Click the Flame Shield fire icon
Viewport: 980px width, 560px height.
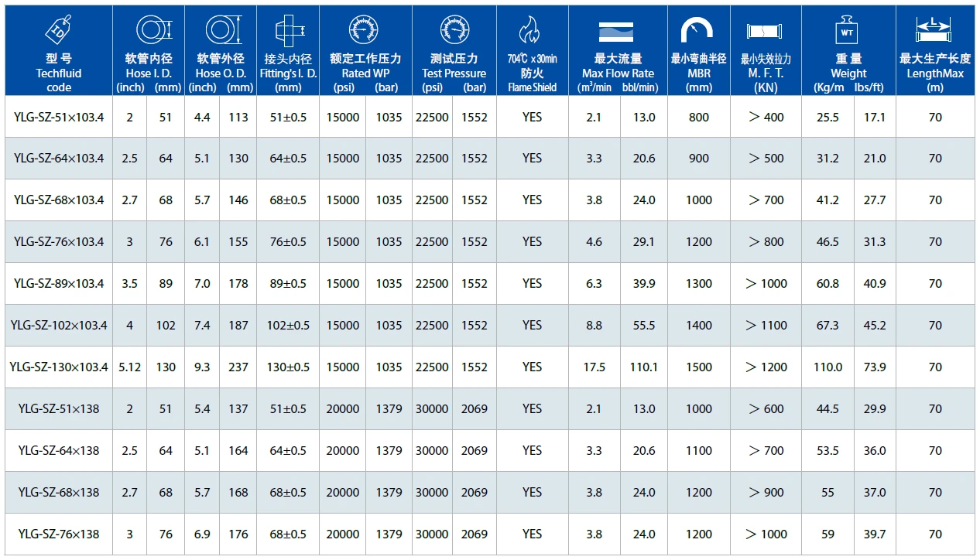[532, 30]
